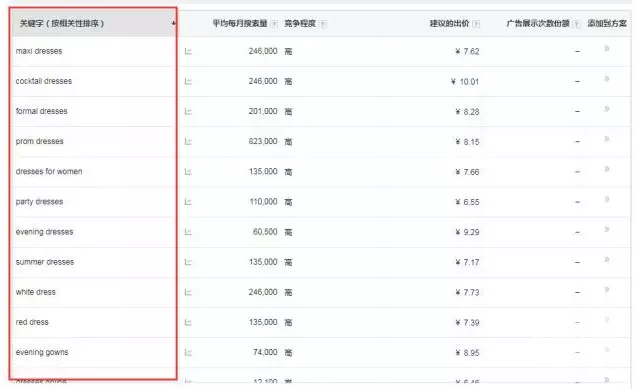Click the evening gowns keyword
The width and height of the screenshot is (638, 389).
click(x=42, y=352)
